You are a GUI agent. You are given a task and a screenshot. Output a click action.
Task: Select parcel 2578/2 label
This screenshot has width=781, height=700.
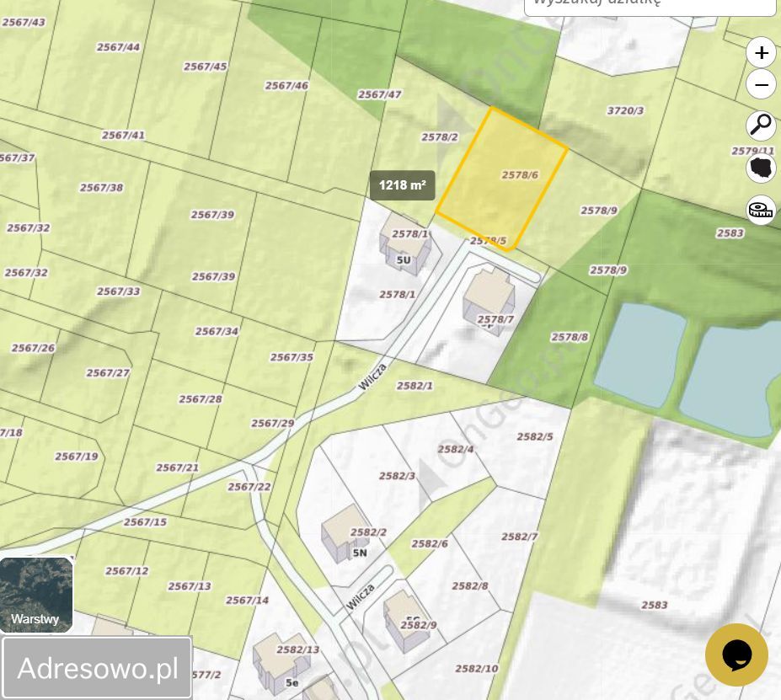(x=439, y=137)
